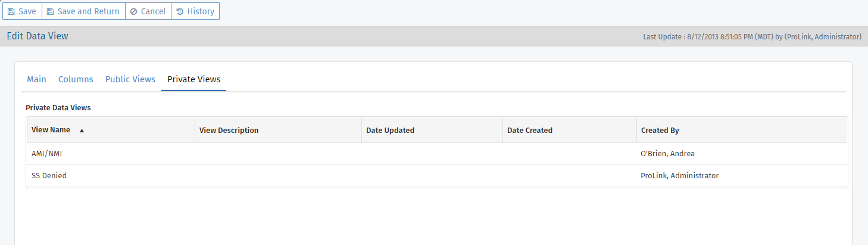Select the SS Denied view row
Viewport: 868px width, 245px height.
click(49, 176)
